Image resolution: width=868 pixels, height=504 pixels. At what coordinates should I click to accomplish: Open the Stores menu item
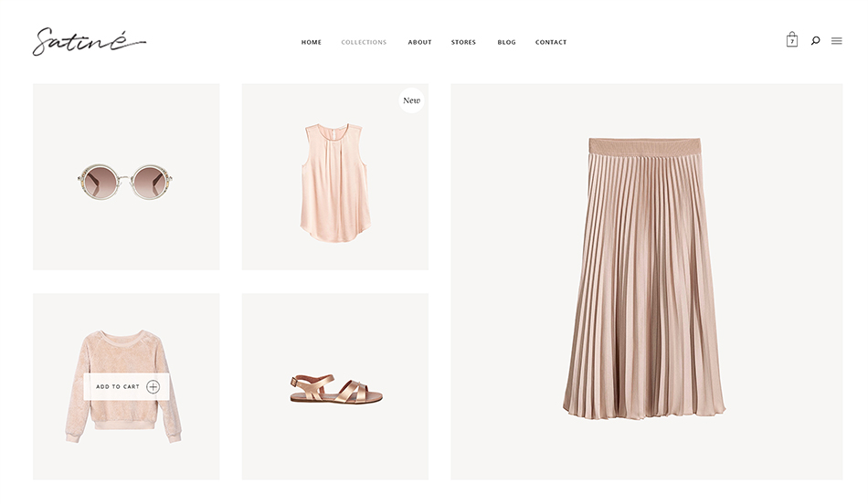[x=463, y=42]
